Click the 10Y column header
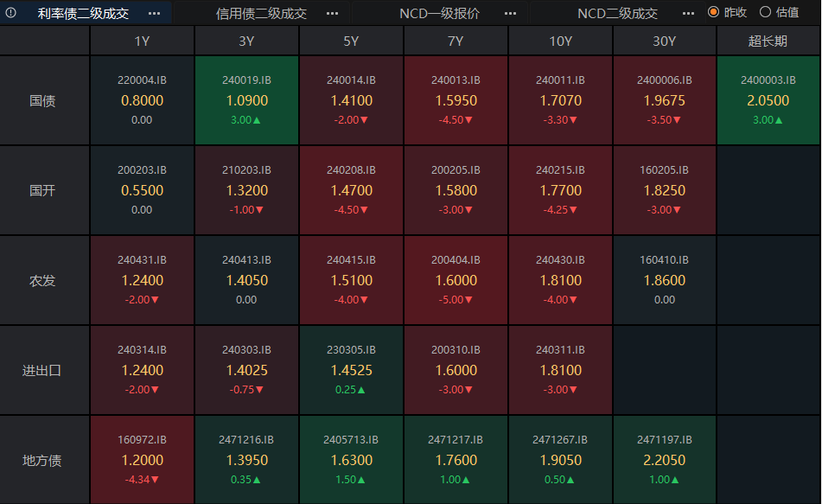This screenshot has height=504, width=822. coord(560,41)
